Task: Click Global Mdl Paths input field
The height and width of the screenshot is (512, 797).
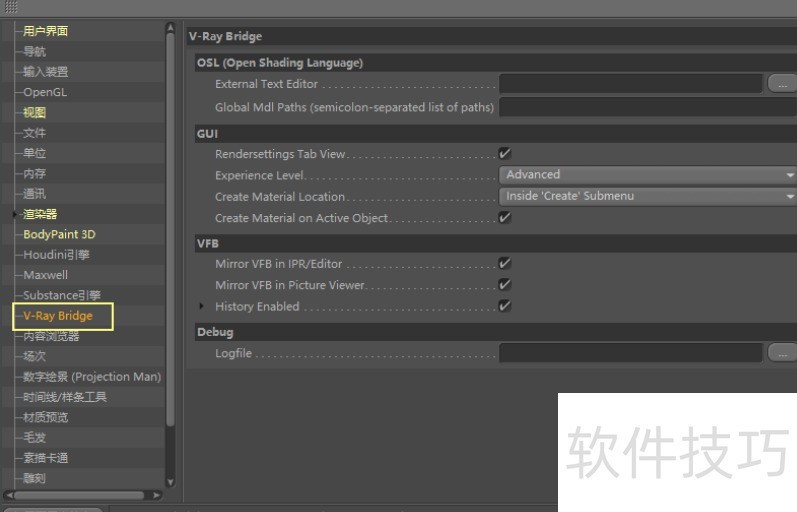Action: point(647,107)
